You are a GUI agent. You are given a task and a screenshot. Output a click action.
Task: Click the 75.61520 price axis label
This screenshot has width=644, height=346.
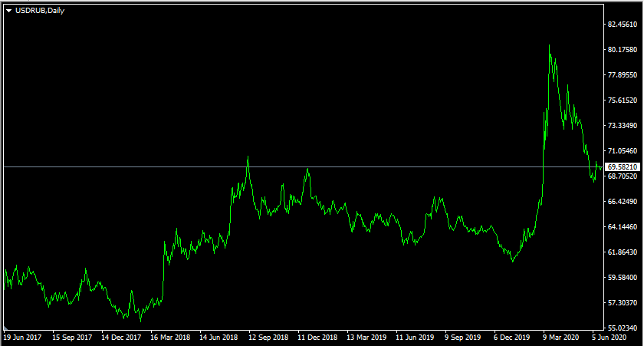623,101
